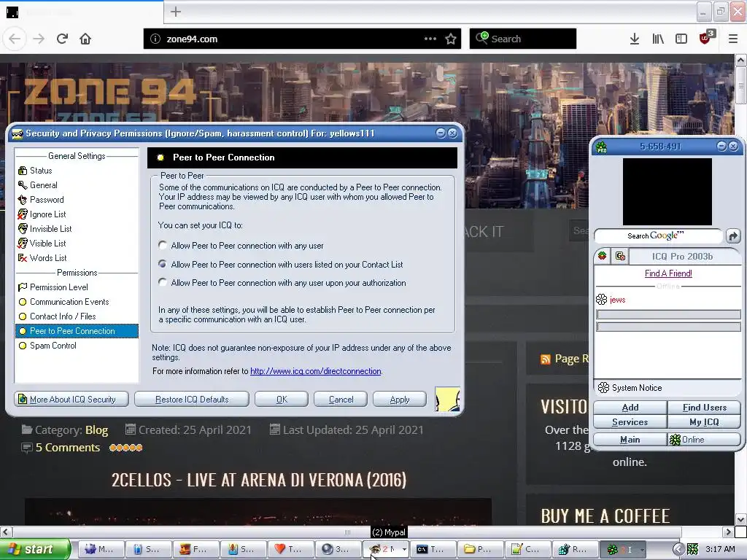The width and height of the screenshot is (747, 560).
Task: Go forward in the browser
Action: tap(39, 39)
